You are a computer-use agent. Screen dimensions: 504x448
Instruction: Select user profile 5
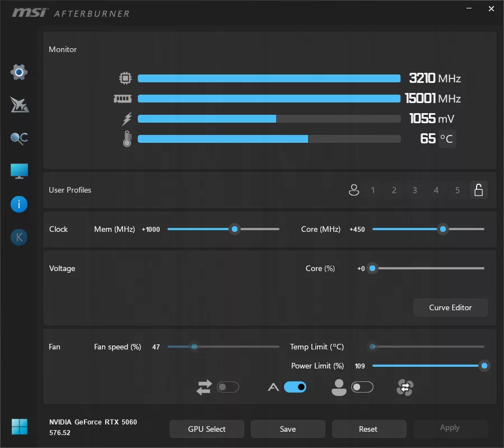coord(458,190)
